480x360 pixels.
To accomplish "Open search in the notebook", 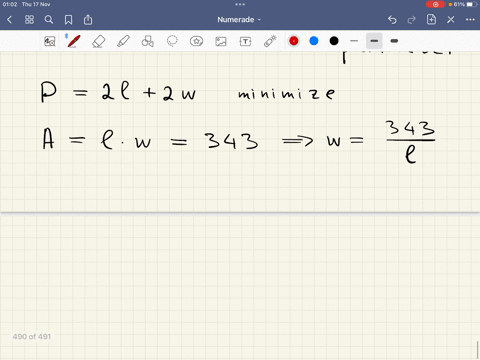I will coord(49,20).
